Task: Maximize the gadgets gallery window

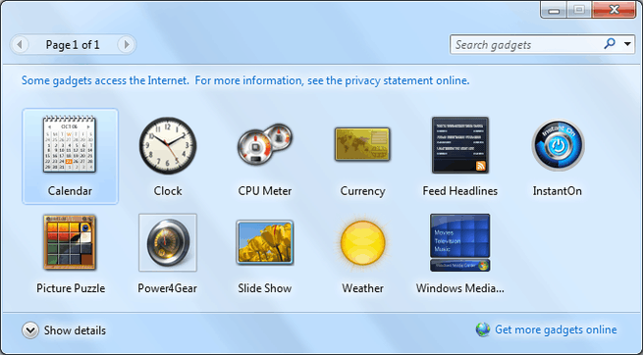Action: pyautogui.click(x=579, y=10)
